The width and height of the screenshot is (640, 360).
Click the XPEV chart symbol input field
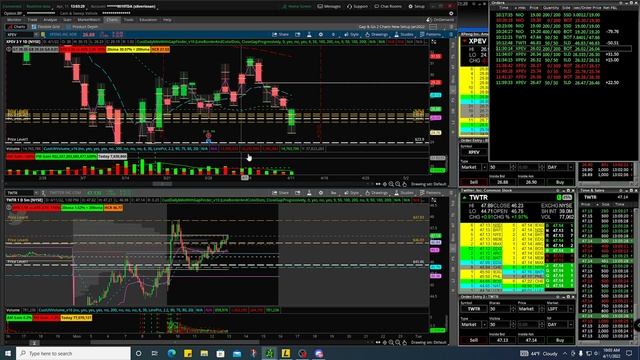click(x=20, y=35)
